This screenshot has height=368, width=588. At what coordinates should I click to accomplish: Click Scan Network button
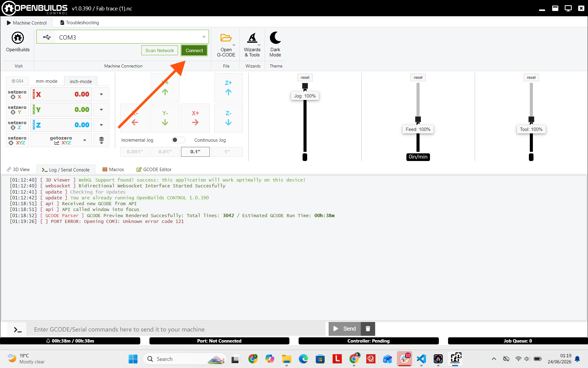(x=160, y=51)
